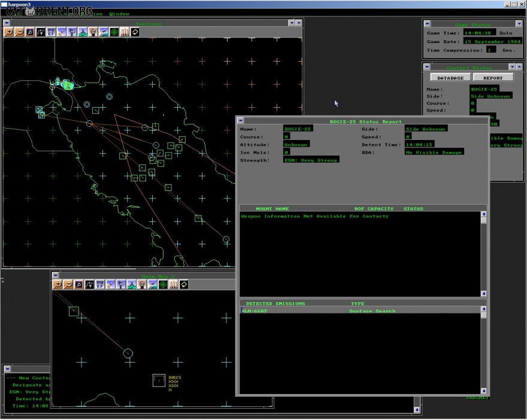Viewport: 527px width, 420px height.
Task: Click the down arrow of Mount Name list scrollbar
Action: [484, 293]
